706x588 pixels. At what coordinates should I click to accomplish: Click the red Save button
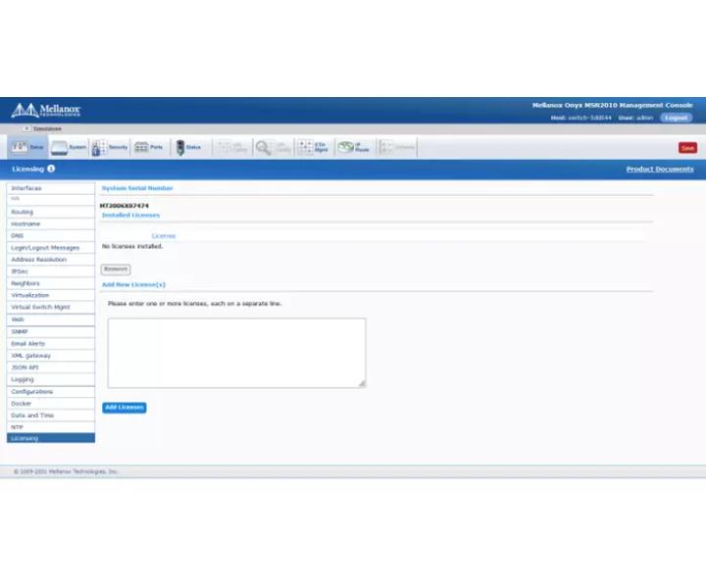point(687,148)
